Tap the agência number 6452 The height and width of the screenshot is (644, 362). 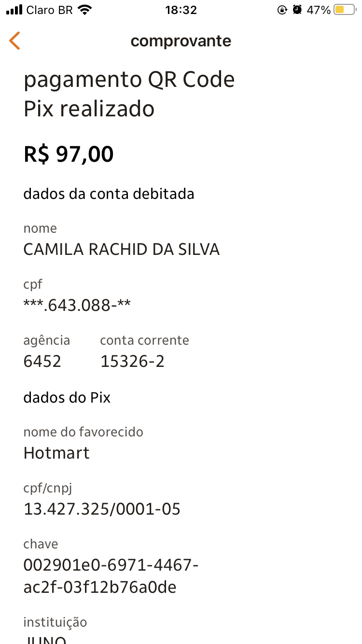[42, 361]
